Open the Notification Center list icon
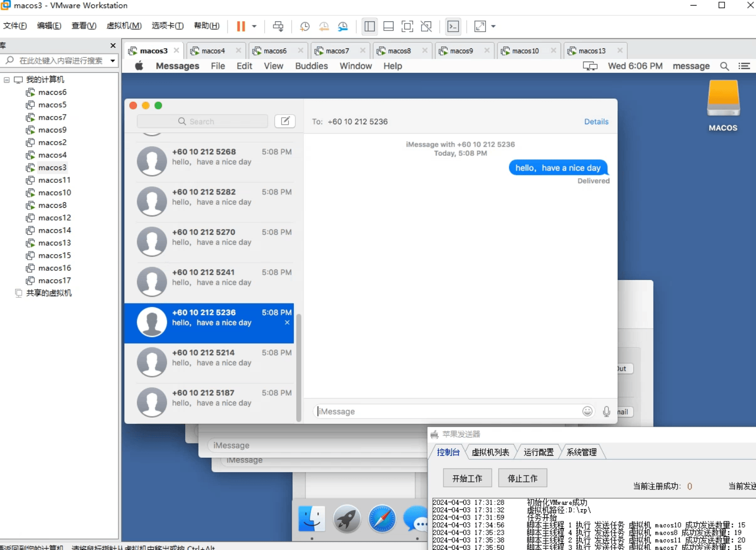Viewport: 756px width, 550px height. pos(744,66)
